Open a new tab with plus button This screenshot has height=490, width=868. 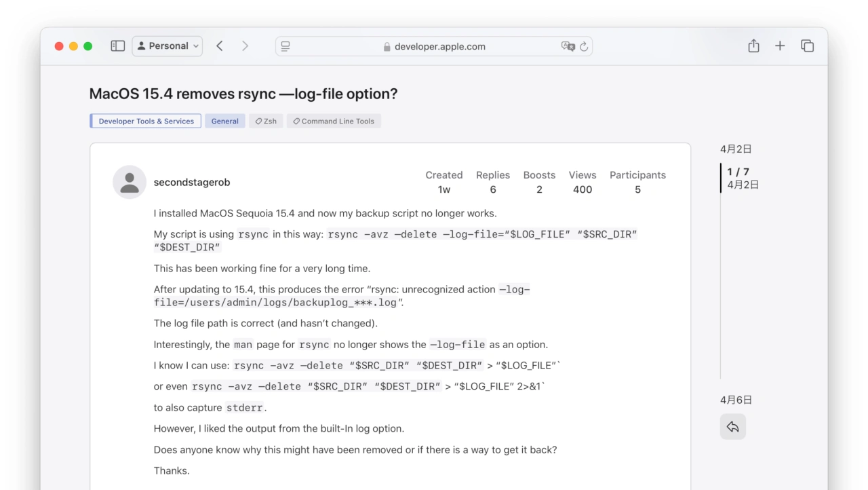(x=780, y=46)
